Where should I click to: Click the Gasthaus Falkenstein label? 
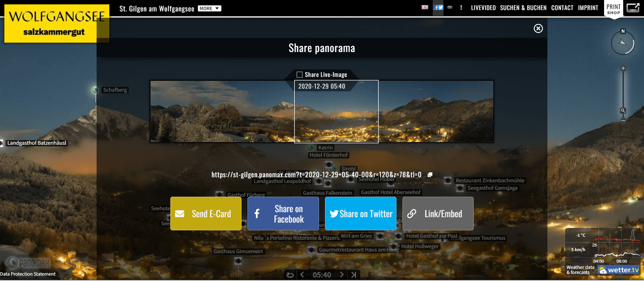(327, 193)
